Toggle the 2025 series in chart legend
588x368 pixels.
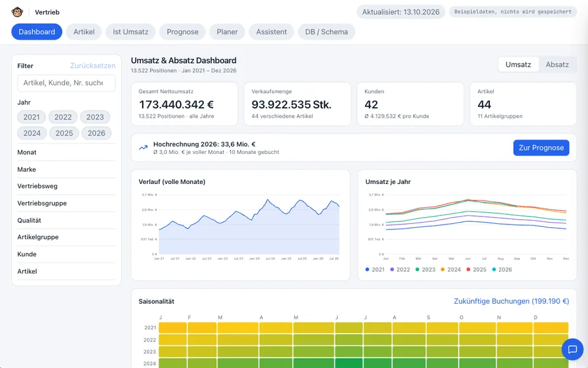point(477,270)
